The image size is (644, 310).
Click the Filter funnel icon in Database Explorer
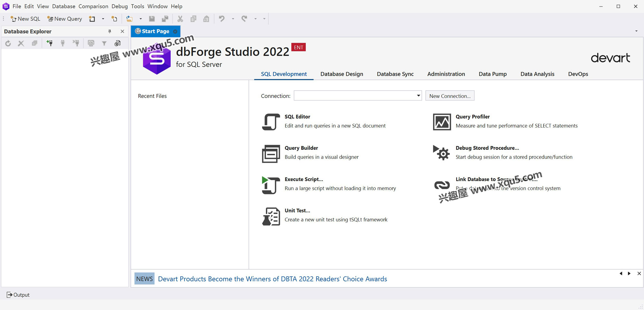(x=104, y=43)
